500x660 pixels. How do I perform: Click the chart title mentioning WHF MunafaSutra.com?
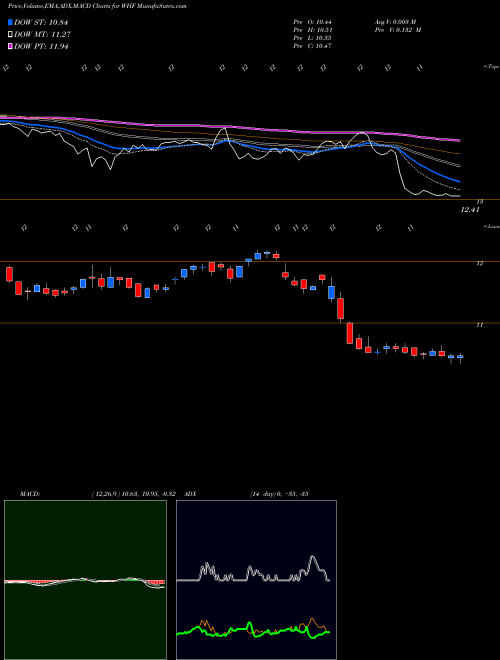tap(97, 6)
